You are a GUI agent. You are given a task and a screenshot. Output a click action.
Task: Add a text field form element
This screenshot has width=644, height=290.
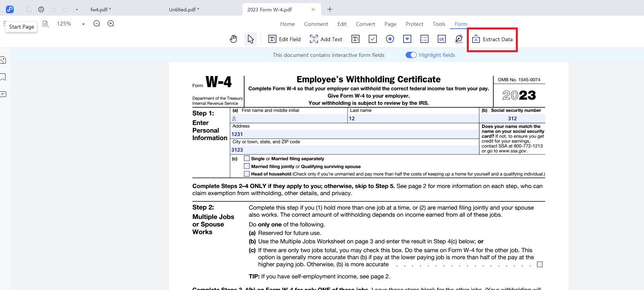coord(356,39)
